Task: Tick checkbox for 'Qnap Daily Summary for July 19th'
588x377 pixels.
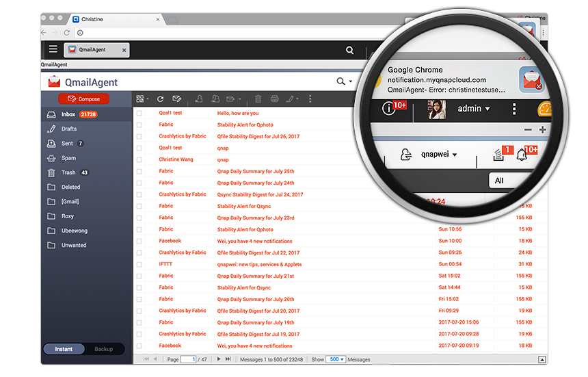Action: coord(139,322)
